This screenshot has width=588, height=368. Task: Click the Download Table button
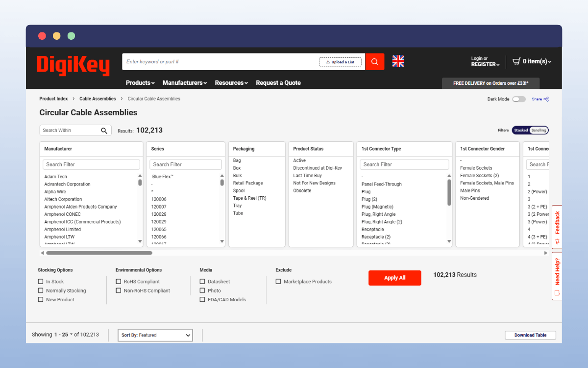[x=530, y=335]
